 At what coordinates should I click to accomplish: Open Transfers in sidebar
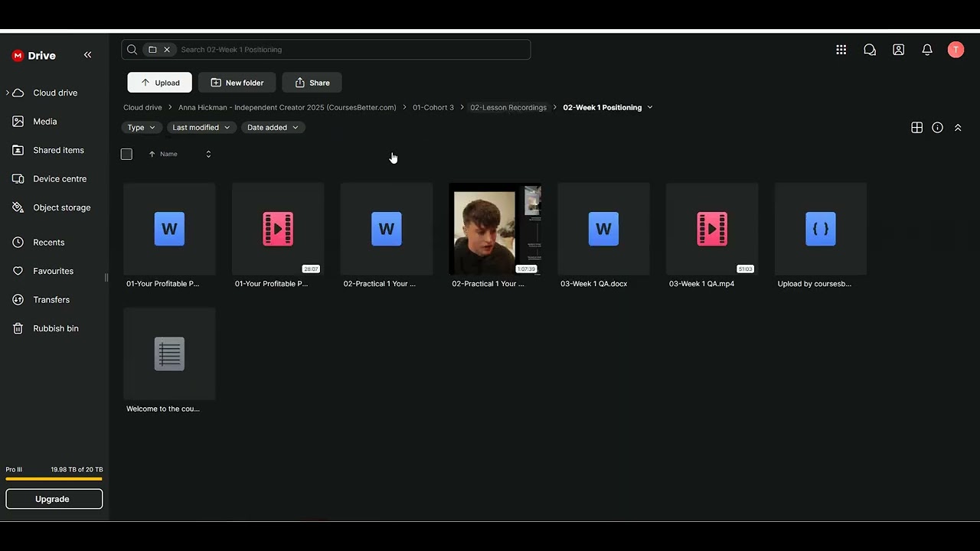(51, 300)
